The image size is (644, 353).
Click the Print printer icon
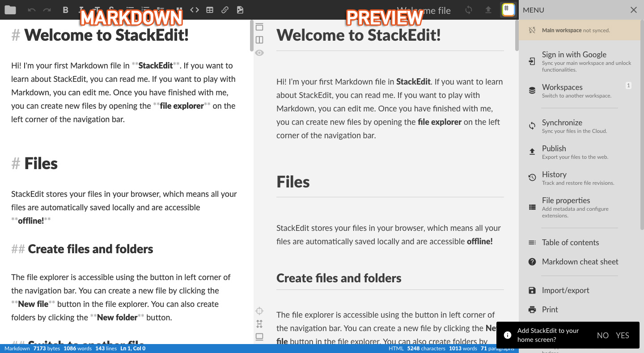[532, 310]
